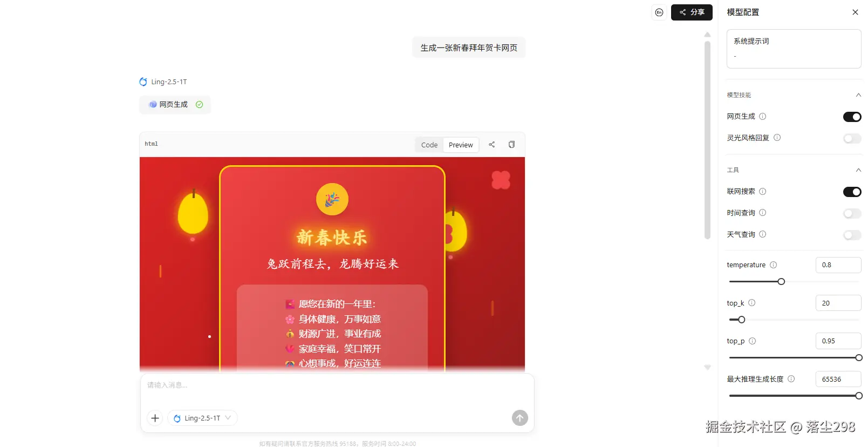Turn on the 时间查询 toggle
The width and height of the screenshot is (868, 447).
[x=852, y=214]
